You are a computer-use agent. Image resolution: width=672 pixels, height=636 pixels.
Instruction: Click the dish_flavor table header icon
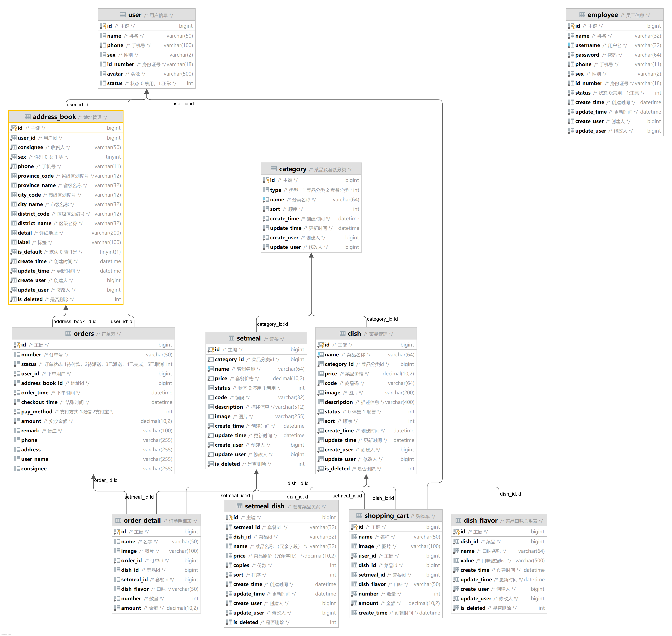point(458,520)
